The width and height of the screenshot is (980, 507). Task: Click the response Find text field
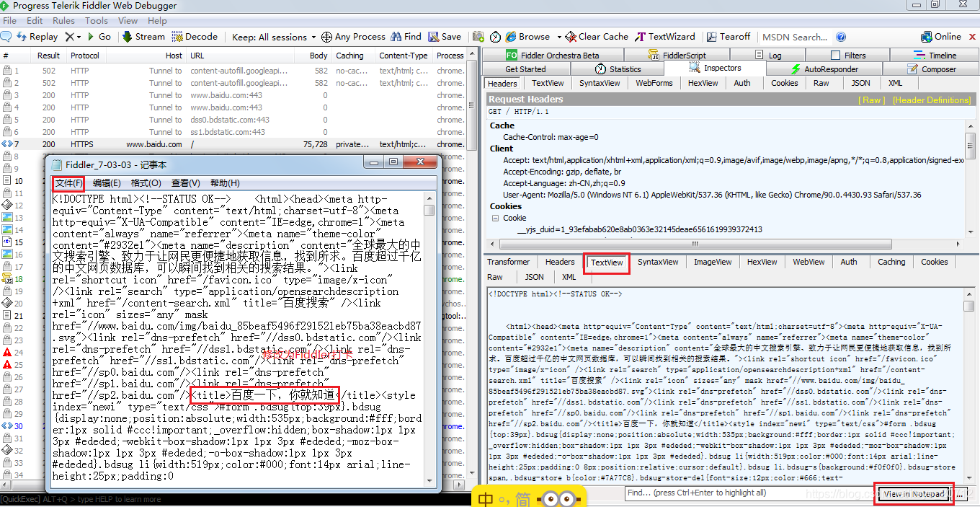(749, 493)
